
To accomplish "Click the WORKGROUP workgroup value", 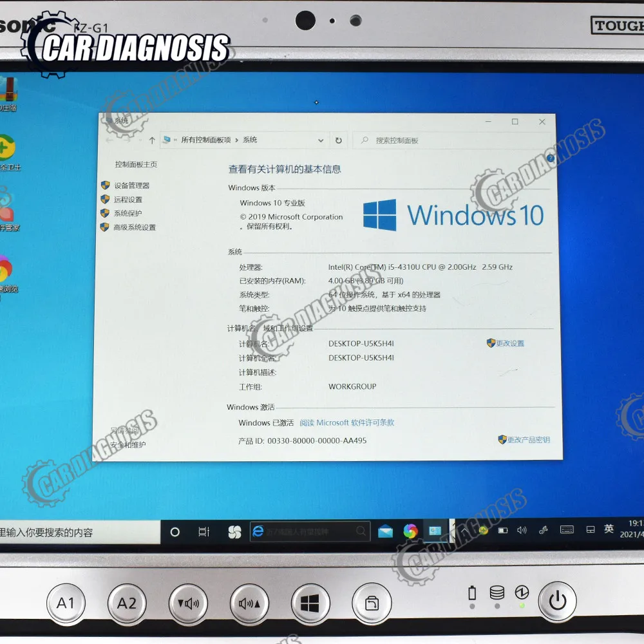I will click(352, 386).
